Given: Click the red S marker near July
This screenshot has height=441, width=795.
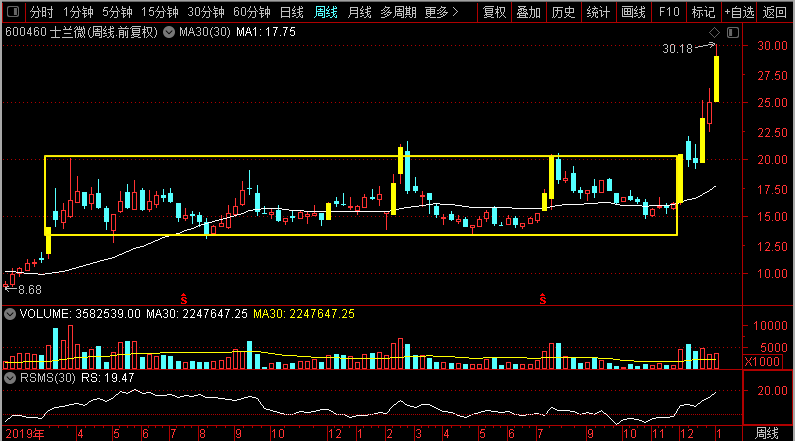Looking at the screenshot, I should coord(543,299).
